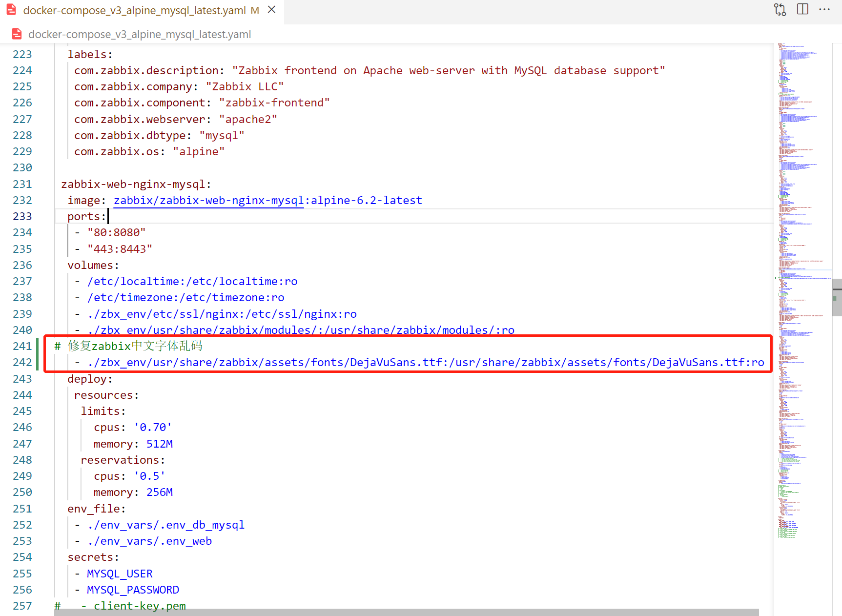Open zabbix/zabbix-web-nginx-mysql image link
The height and width of the screenshot is (616, 842).
(209, 200)
